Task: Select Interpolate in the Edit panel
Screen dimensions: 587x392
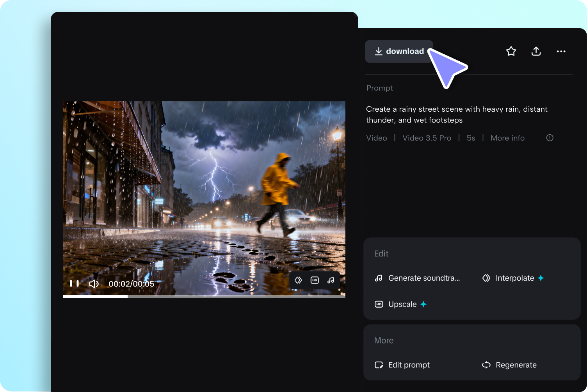Action: click(x=514, y=278)
